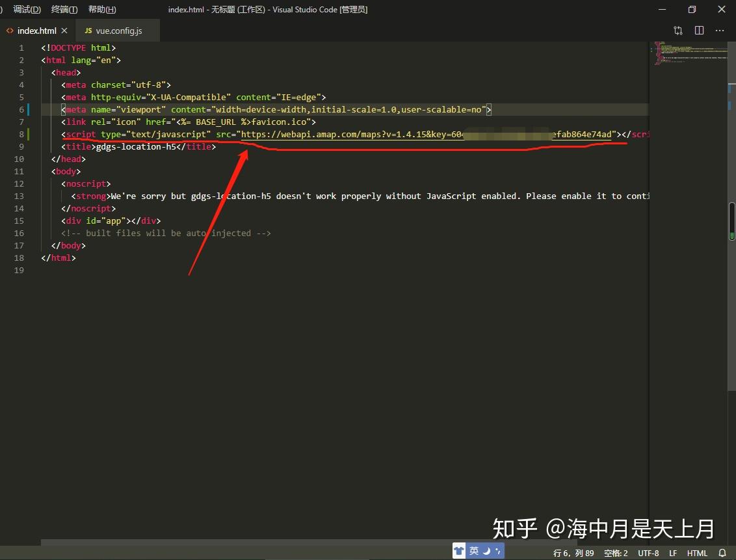
Task: Open the webapi.amap.com script URL link
Action: 427,134
